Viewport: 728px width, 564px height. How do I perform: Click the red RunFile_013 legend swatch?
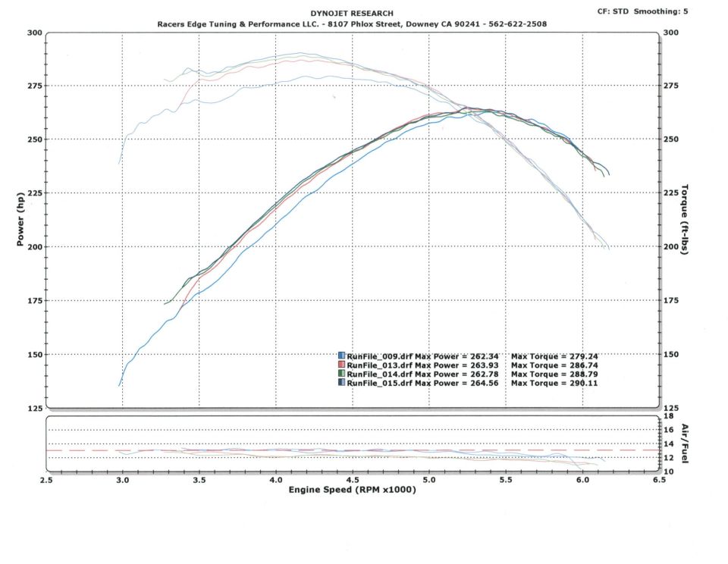[x=342, y=365]
